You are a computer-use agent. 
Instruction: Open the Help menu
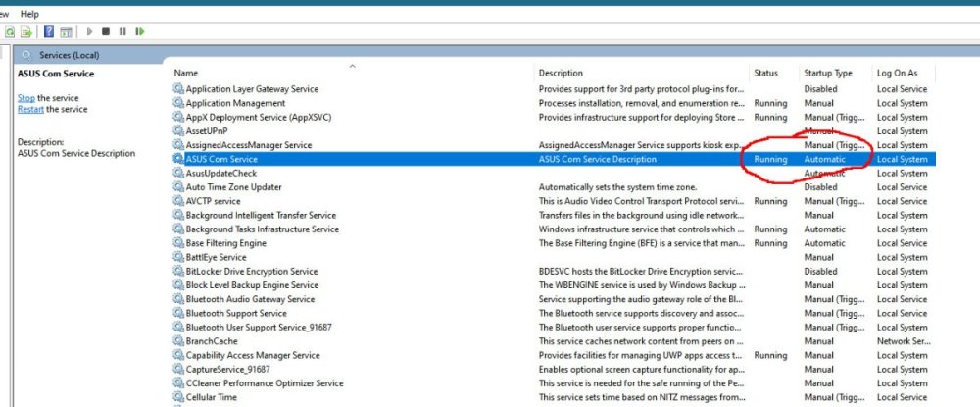click(x=29, y=14)
